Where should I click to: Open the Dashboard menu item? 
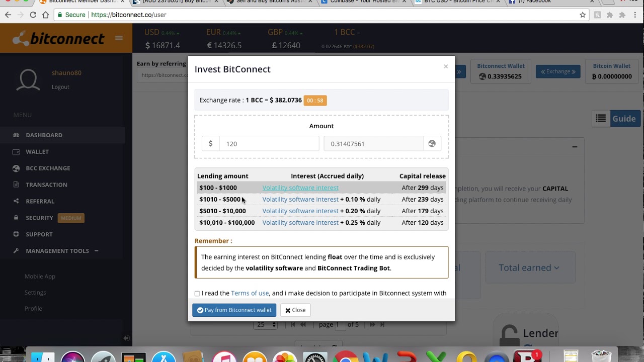point(44,135)
